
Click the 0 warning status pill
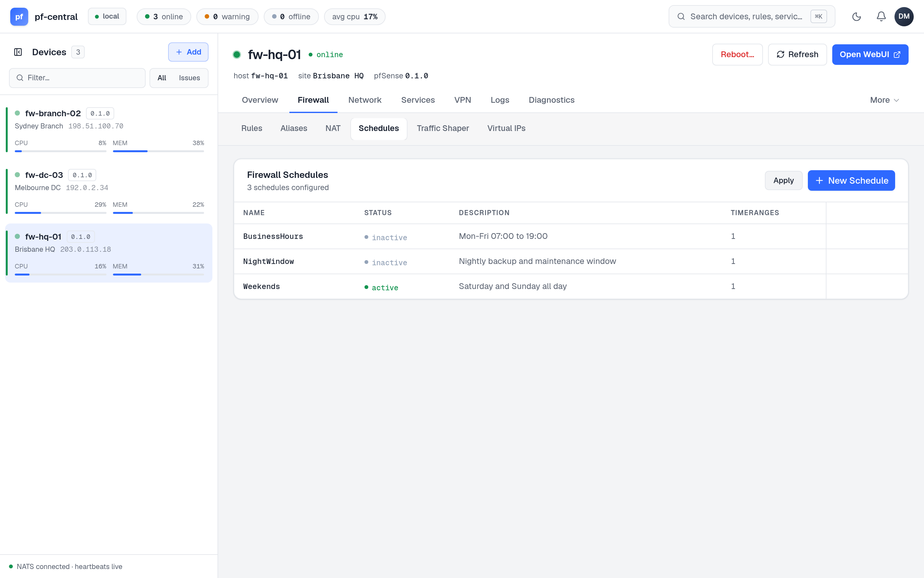(227, 16)
